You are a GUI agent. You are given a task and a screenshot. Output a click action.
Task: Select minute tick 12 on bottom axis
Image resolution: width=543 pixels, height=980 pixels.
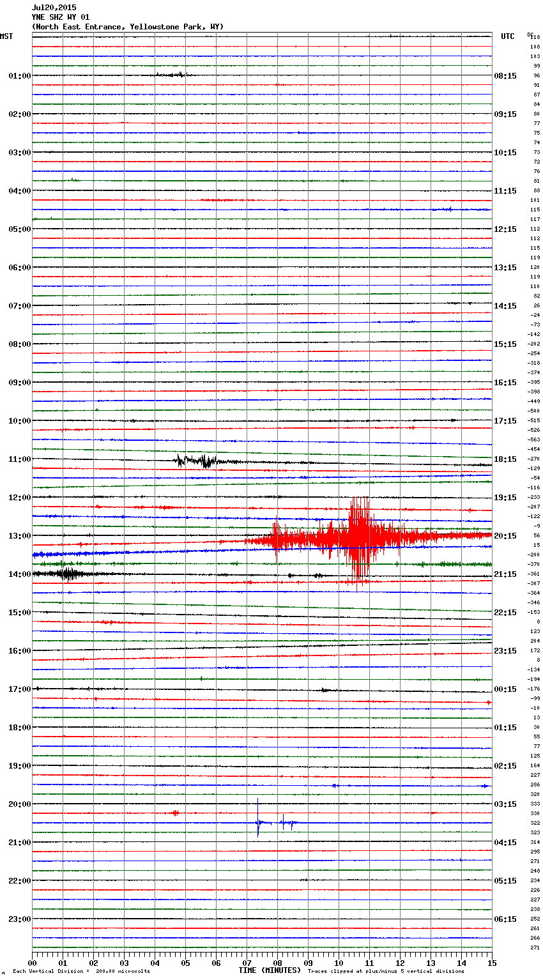[400, 963]
